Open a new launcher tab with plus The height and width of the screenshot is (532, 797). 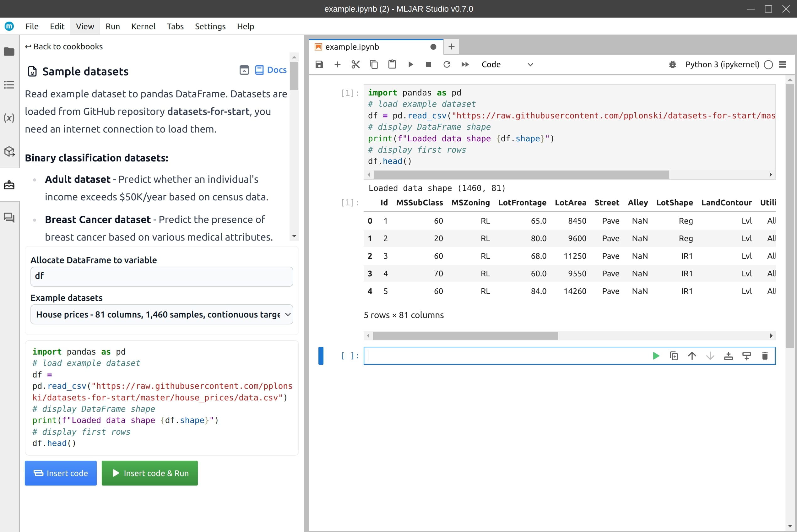click(451, 47)
